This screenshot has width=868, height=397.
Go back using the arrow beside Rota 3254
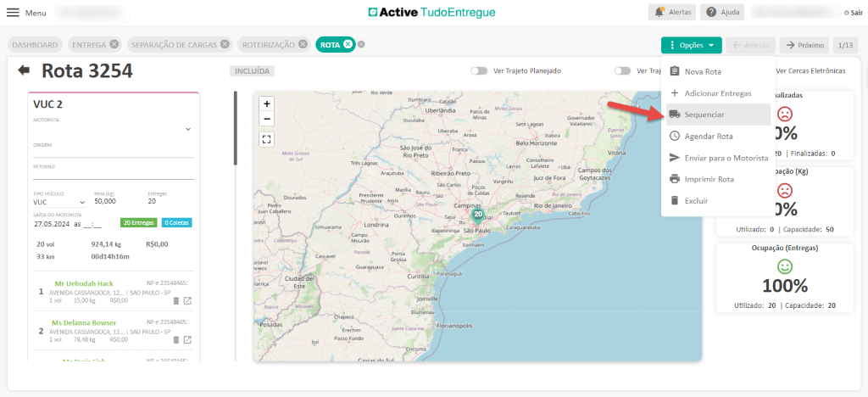(24, 70)
